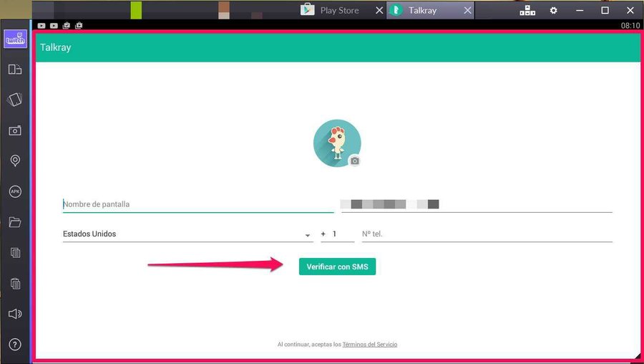Change profile photo via the chicken avatar
644x364 pixels.
[x=337, y=143]
